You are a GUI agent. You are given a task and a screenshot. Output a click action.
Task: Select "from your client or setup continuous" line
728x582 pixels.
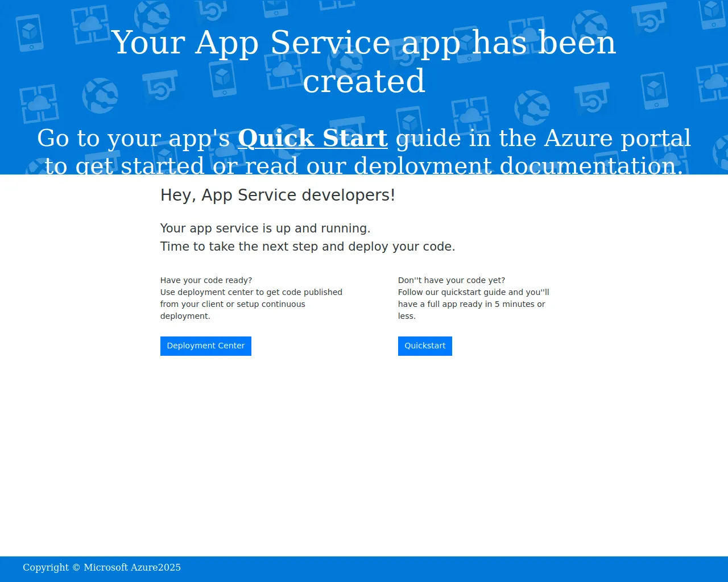point(233,304)
